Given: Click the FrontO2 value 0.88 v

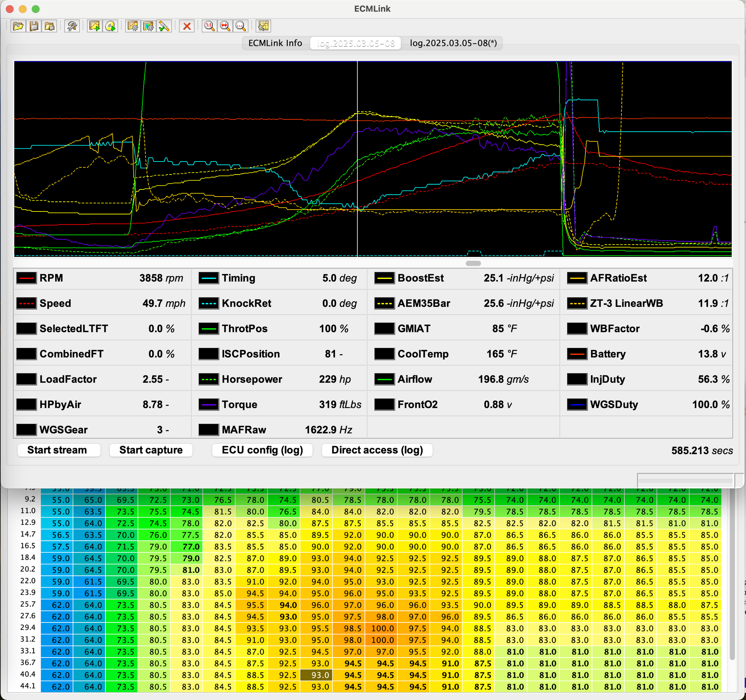Looking at the screenshot, I should tap(498, 404).
